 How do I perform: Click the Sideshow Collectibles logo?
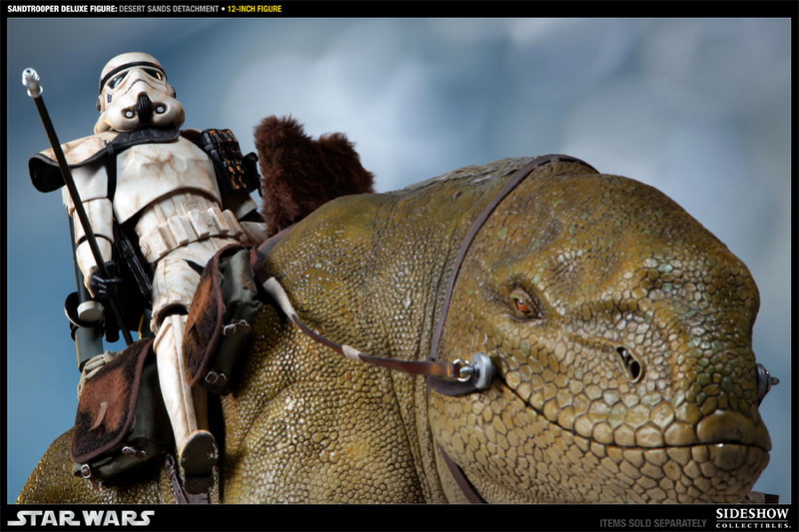[x=752, y=518]
